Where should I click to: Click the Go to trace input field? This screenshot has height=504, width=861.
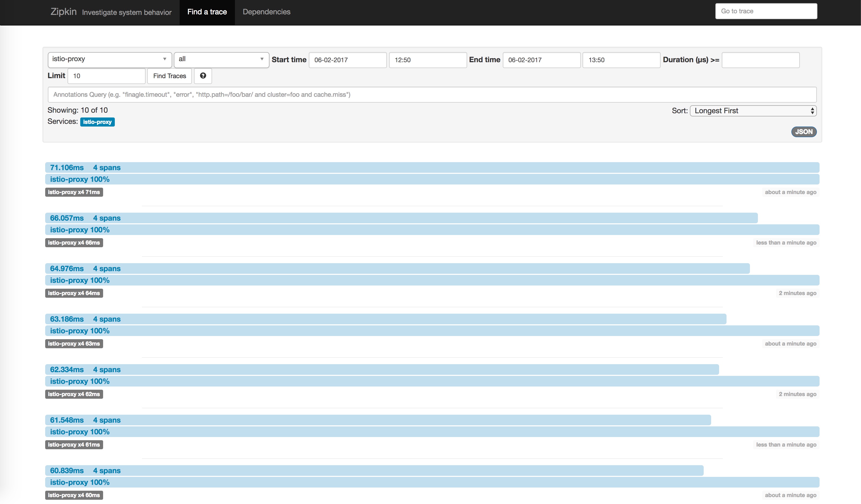click(767, 11)
